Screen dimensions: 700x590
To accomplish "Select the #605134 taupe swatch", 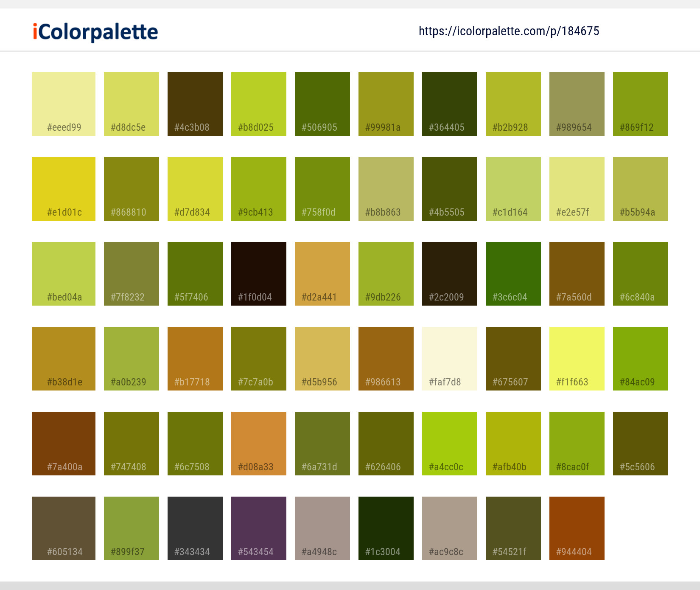I will [64, 528].
